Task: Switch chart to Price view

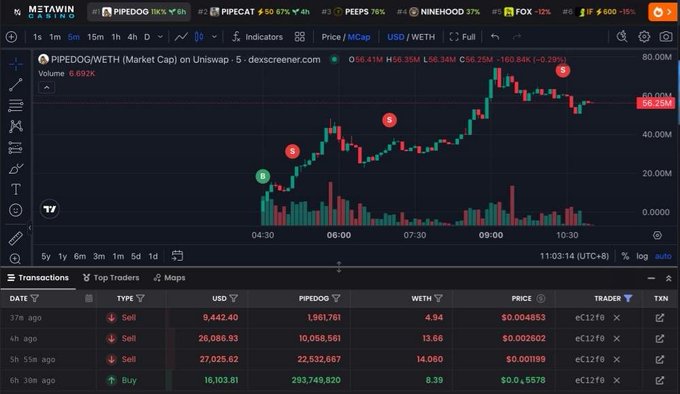Action: (x=331, y=37)
